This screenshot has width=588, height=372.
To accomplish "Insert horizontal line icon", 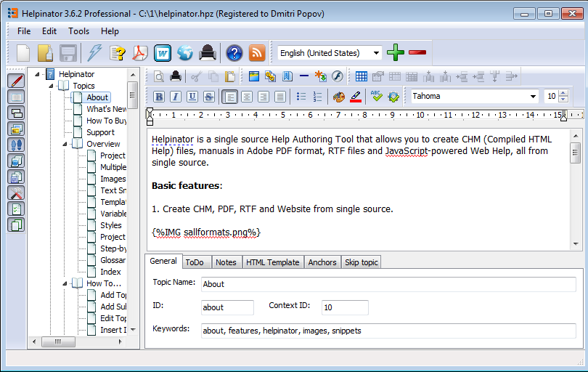I will point(304,76).
